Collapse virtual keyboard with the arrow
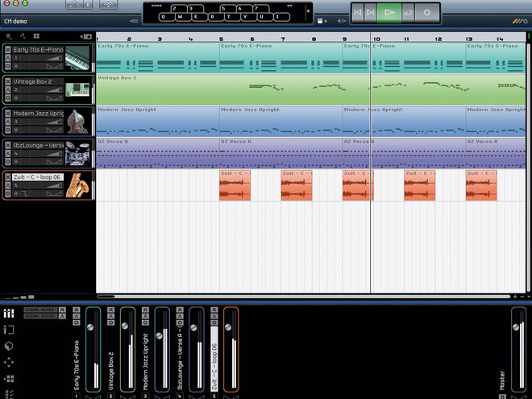Image resolution: width=532 pixels, height=399 pixels. click(x=308, y=11)
